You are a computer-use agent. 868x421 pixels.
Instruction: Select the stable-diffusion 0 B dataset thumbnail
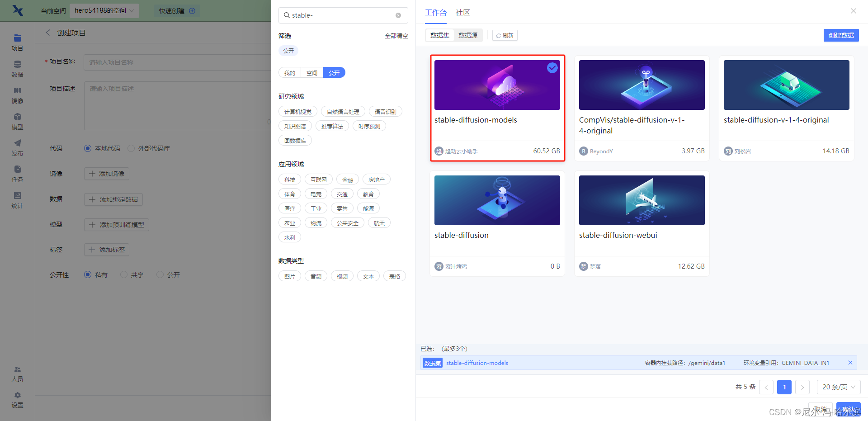tap(497, 200)
